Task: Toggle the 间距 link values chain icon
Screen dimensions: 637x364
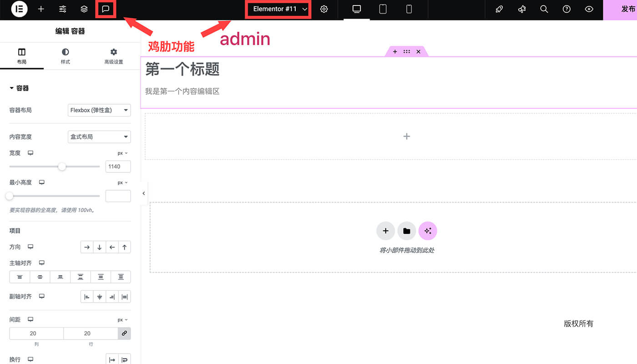Action: [124, 334]
